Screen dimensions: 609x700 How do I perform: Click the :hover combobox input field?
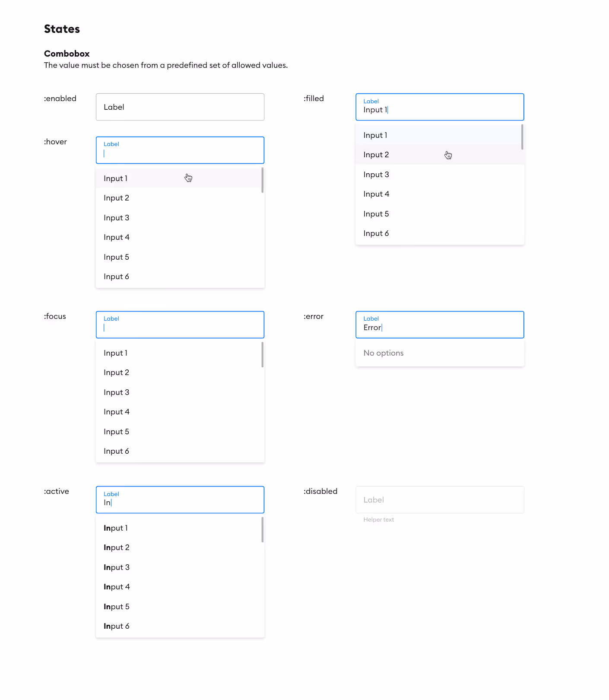tap(180, 150)
